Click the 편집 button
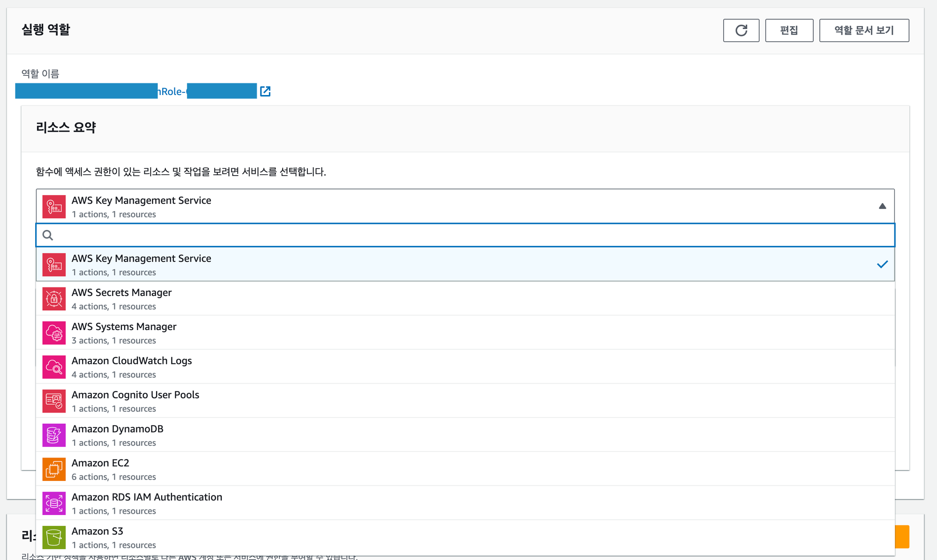Viewport: 937px width, 560px height. coord(789,30)
